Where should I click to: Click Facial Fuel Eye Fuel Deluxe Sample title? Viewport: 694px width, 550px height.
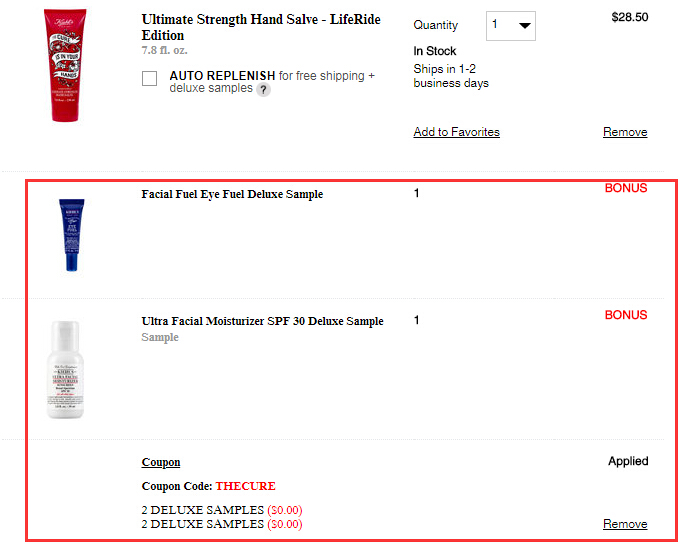tap(232, 194)
